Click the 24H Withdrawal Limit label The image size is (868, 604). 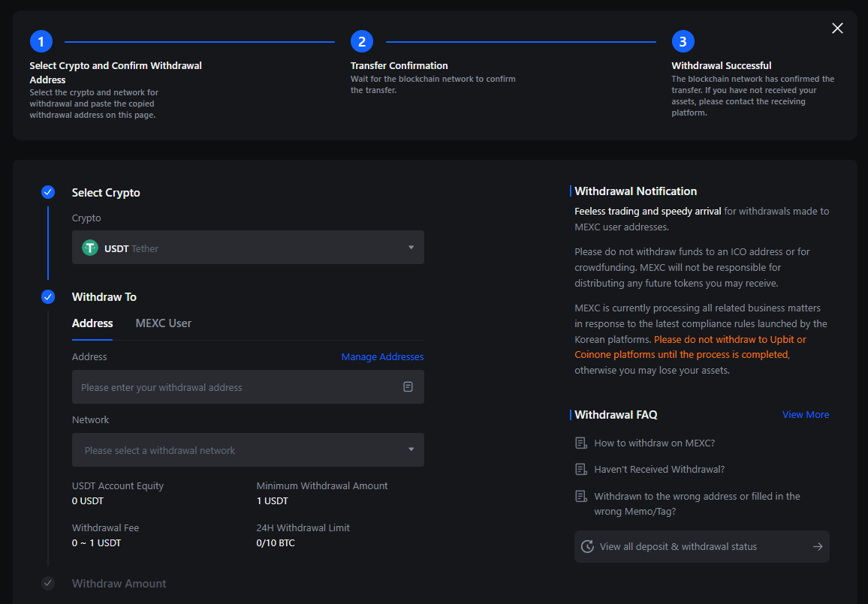coord(303,528)
